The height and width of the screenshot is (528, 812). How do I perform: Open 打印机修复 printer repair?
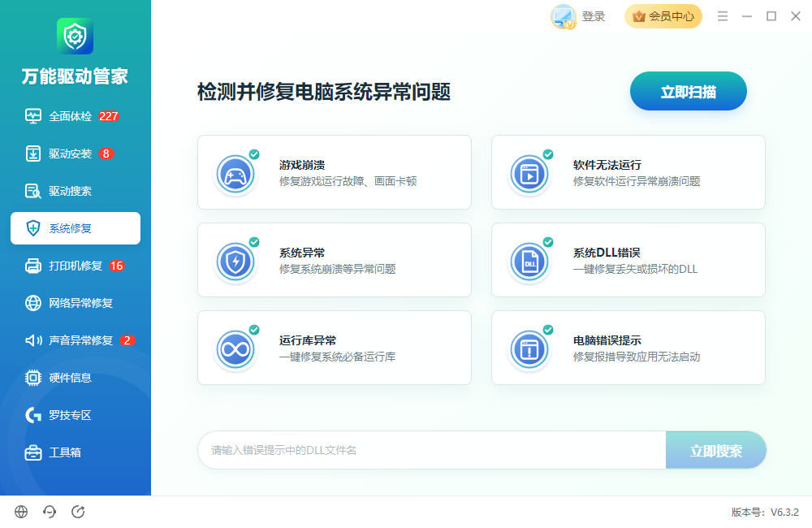76,266
